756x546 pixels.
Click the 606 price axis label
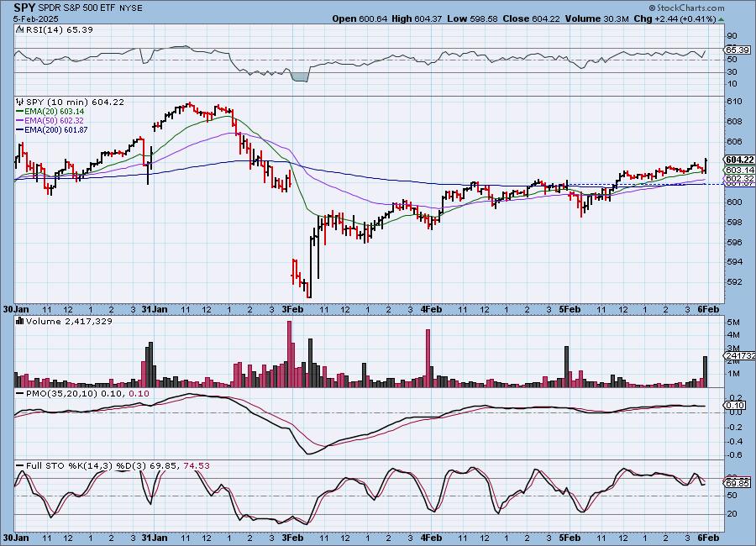(x=734, y=142)
